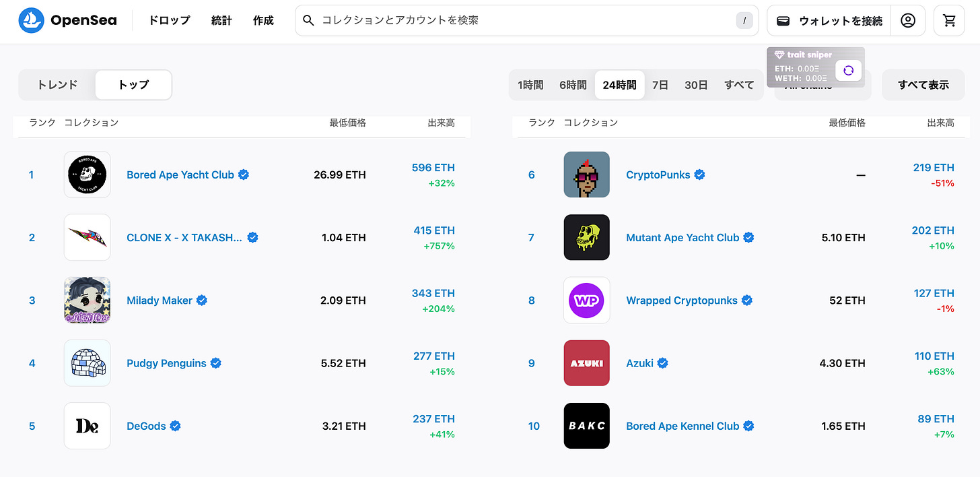The width and height of the screenshot is (980, 477).
Task: Select the 6時間 time range
Action: [x=573, y=85]
